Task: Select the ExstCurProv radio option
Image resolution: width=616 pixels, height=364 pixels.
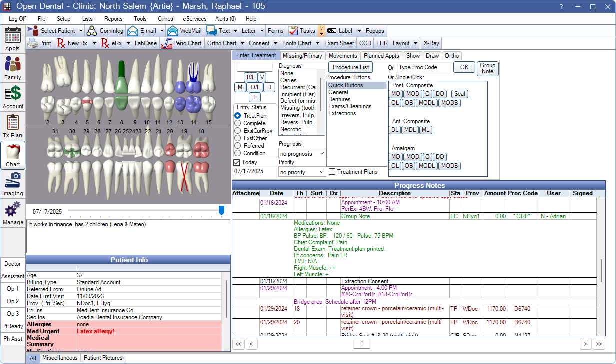Action: coord(238,131)
